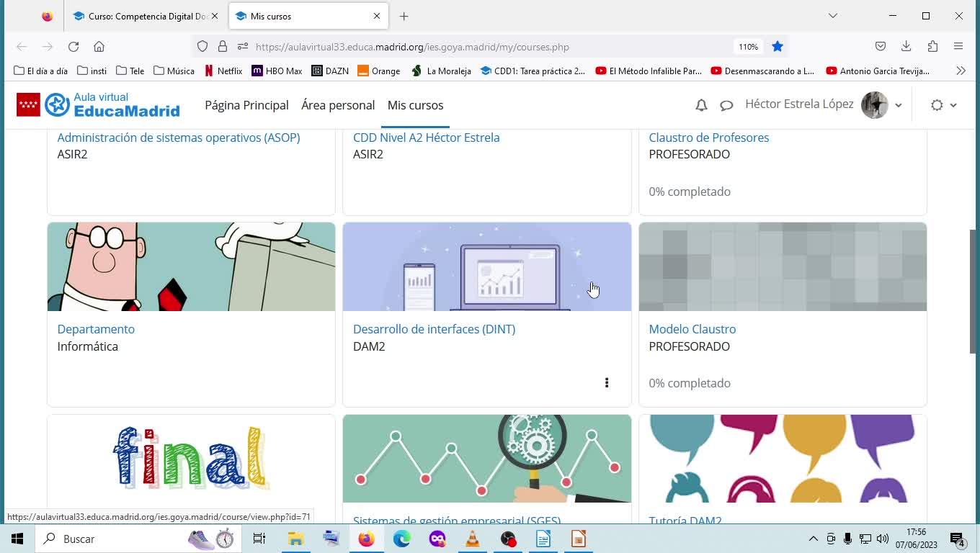Open CDD Nivel A2 Héctor Estrela course

click(426, 138)
